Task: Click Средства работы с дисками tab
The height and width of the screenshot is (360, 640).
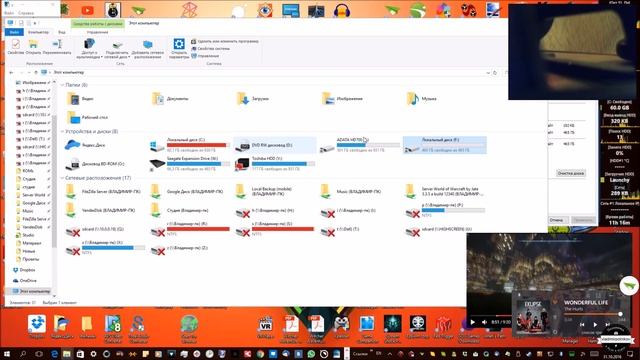Action: (98, 24)
